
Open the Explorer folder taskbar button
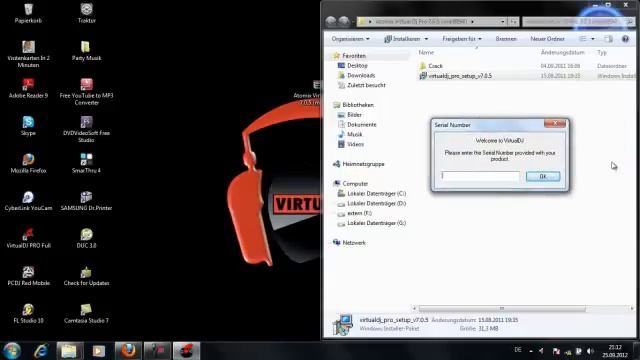(x=69, y=351)
